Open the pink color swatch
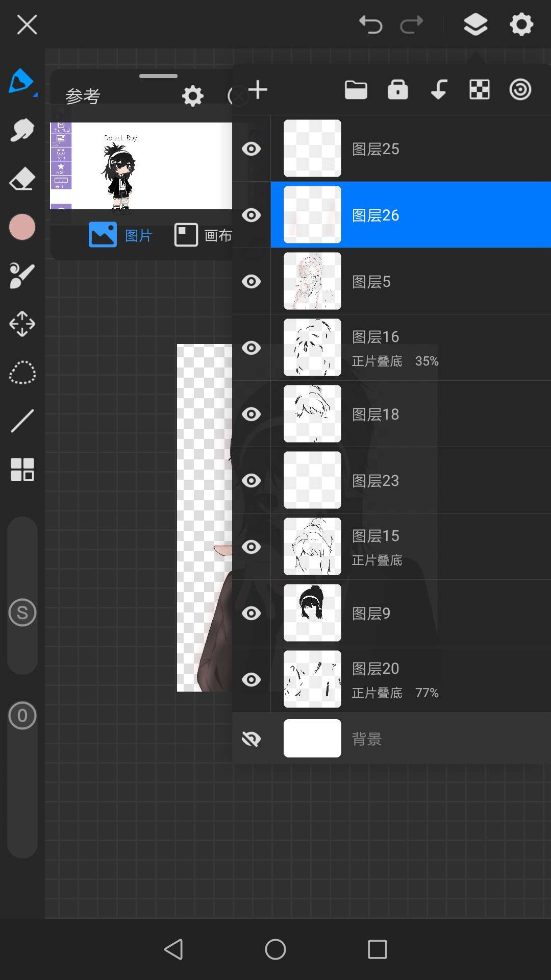 22,227
